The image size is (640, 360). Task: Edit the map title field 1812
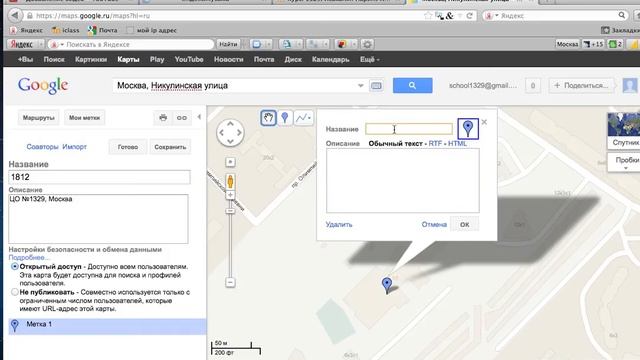pos(99,177)
